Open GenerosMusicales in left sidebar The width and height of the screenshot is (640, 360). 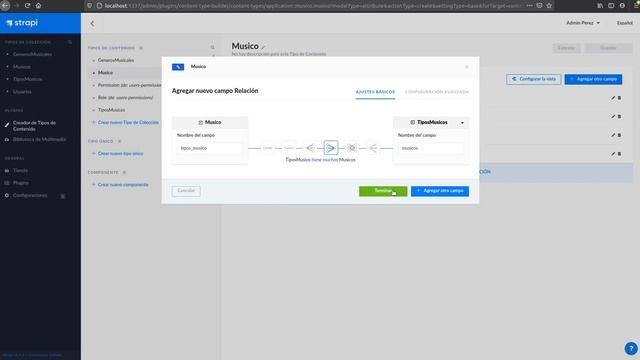(x=32, y=54)
